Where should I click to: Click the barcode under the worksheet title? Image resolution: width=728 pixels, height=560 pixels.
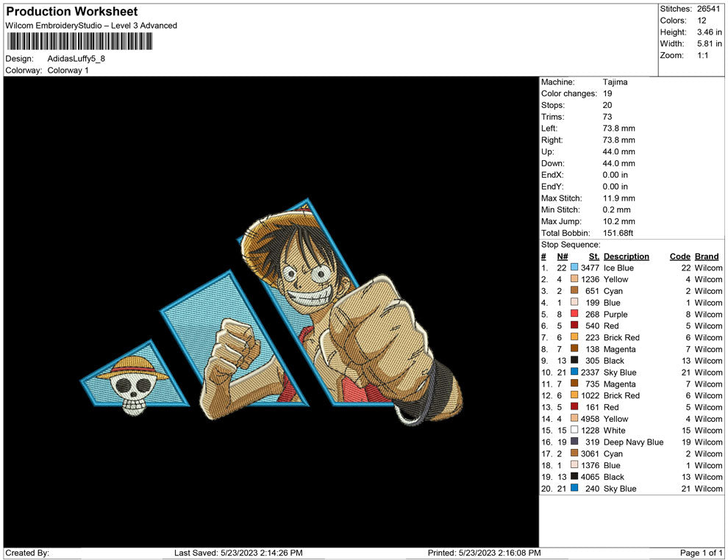79,42
